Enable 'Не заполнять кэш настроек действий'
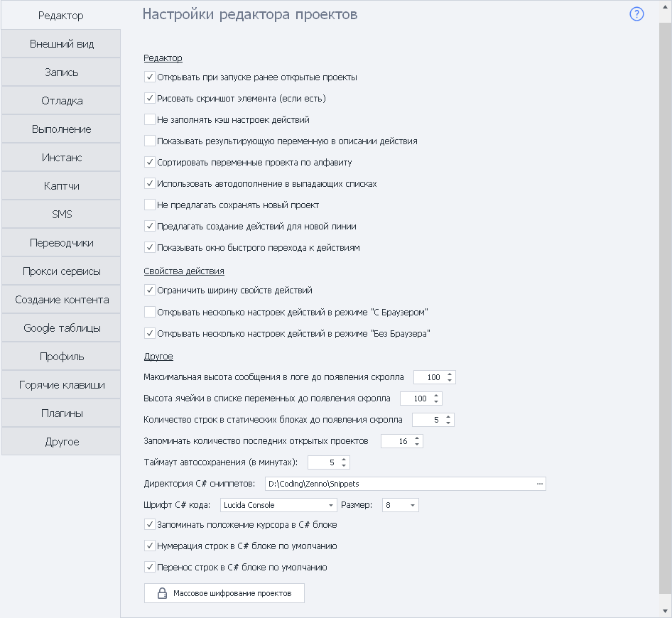The width and height of the screenshot is (672, 618). [x=150, y=119]
